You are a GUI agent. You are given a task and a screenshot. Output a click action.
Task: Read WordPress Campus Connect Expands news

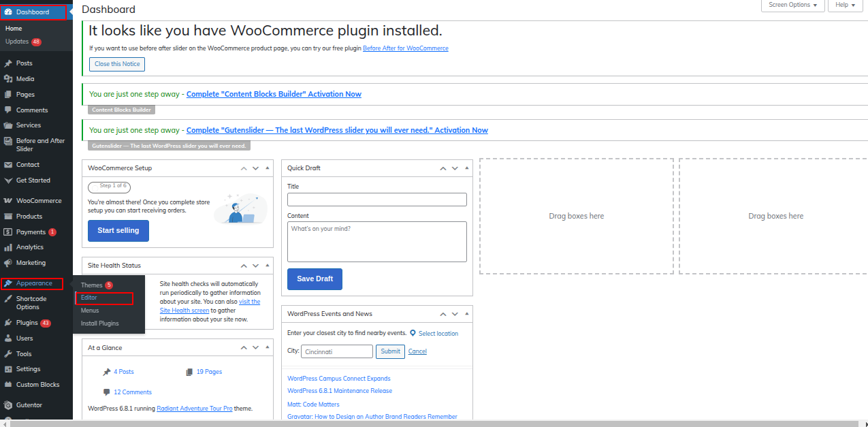[x=339, y=379]
